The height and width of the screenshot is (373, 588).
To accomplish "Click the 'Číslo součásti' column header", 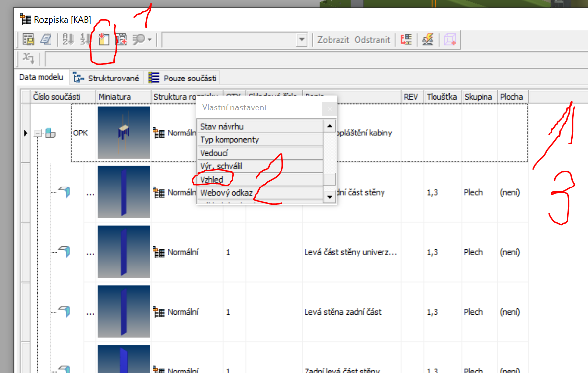I will [63, 96].
